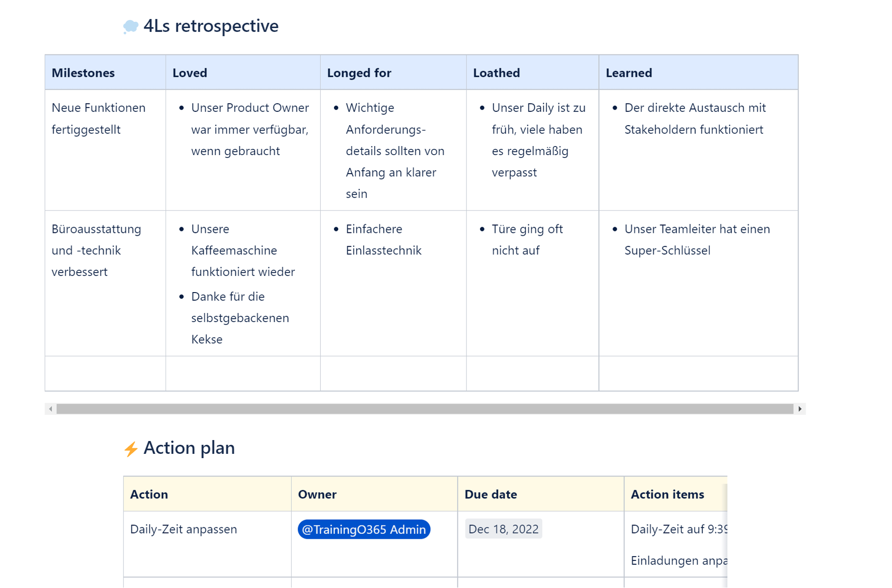Click the Owner column header

pyautogui.click(x=317, y=494)
